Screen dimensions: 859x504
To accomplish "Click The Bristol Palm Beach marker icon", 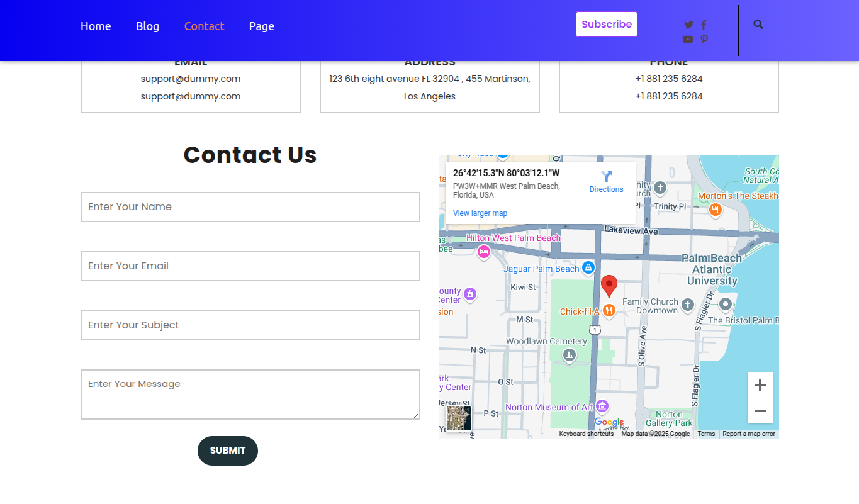I will click(x=725, y=305).
